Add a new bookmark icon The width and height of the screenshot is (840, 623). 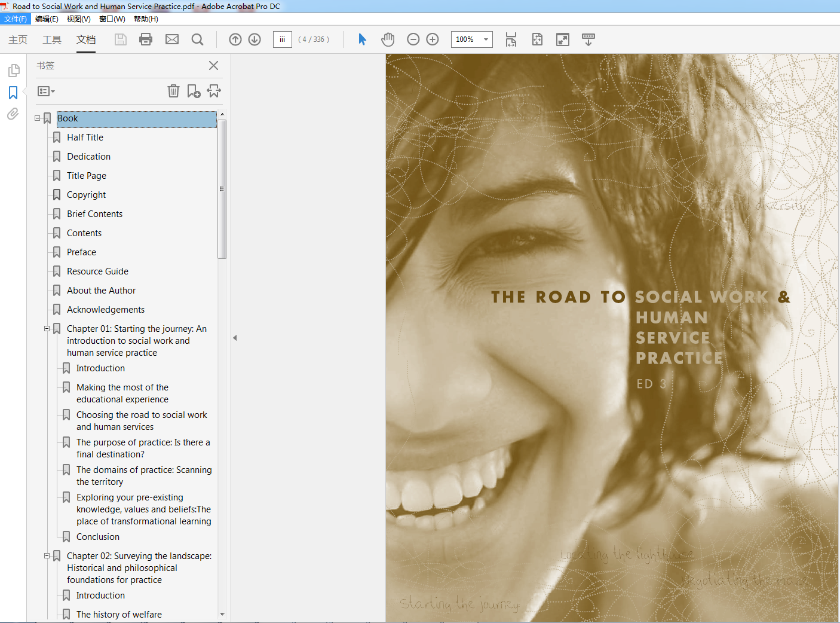pos(194,91)
